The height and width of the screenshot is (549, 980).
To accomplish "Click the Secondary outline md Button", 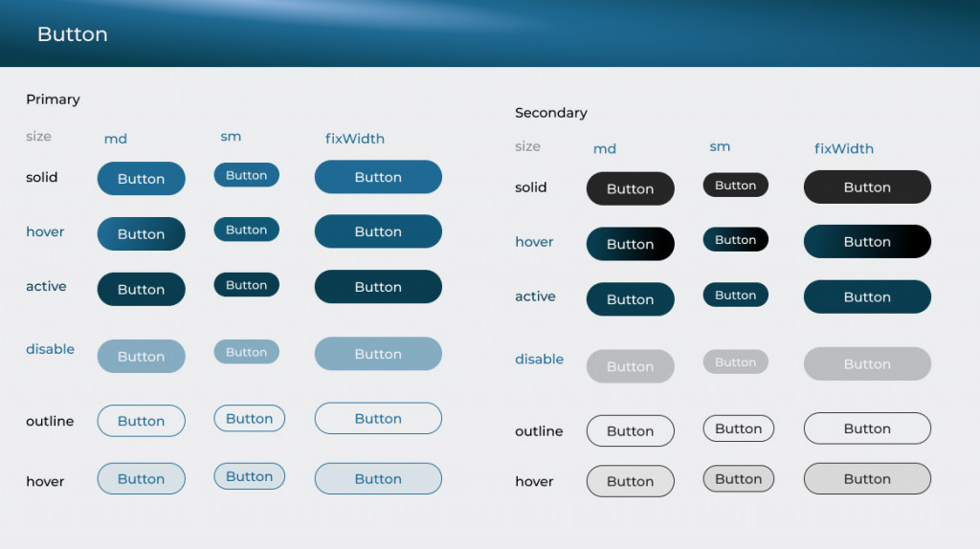I will pyautogui.click(x=630, y=430).
